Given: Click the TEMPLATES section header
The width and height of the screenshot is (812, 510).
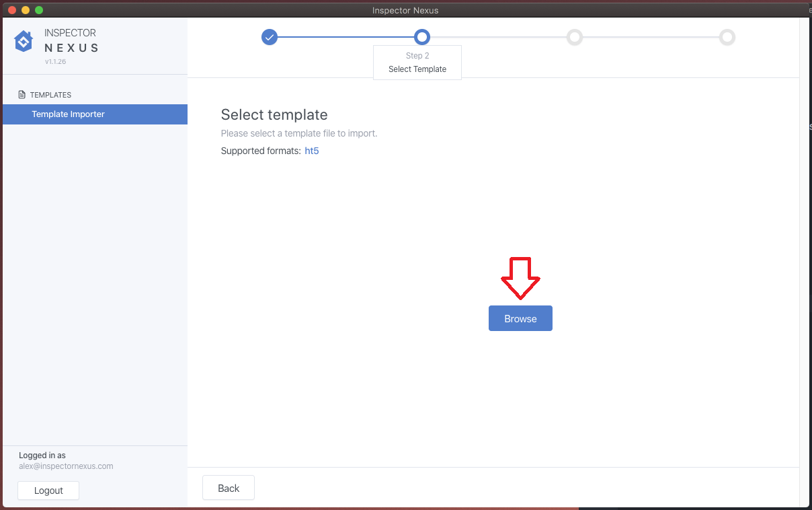Looking at the screenshot, I should click(x=50, y=95).
